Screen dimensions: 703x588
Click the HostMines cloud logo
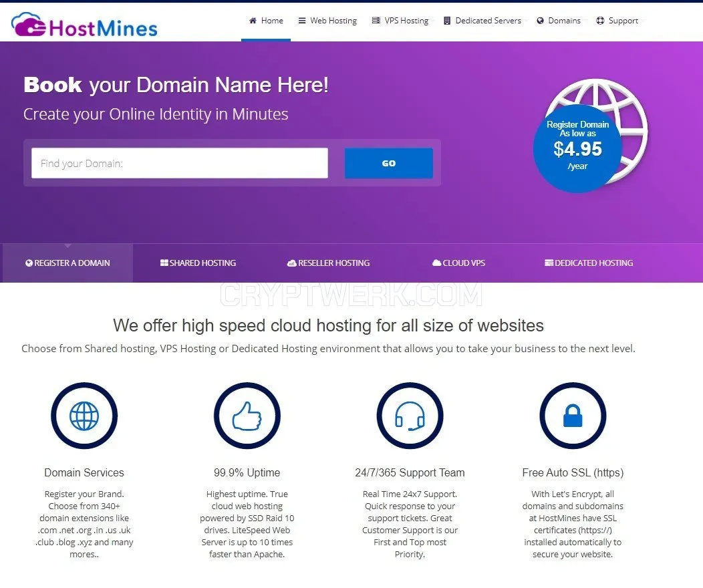(x=84, y=25)
